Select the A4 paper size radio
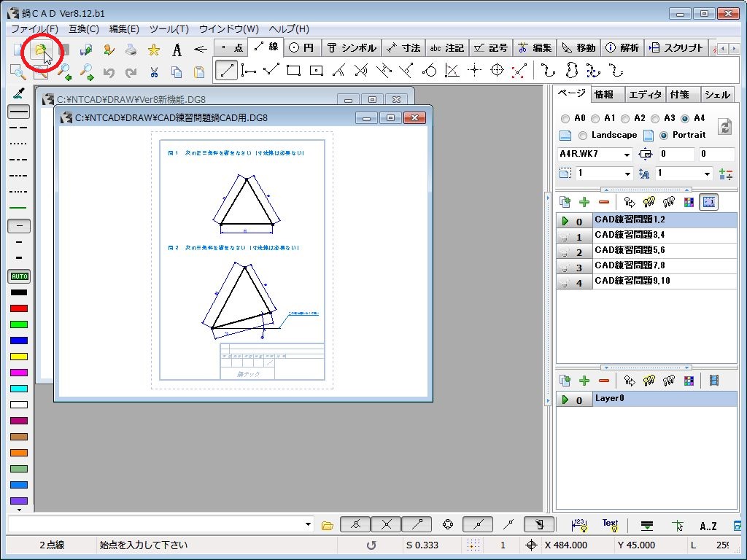Image resolution: width=747 pixels, height=560 pixels. click(685, 119)
